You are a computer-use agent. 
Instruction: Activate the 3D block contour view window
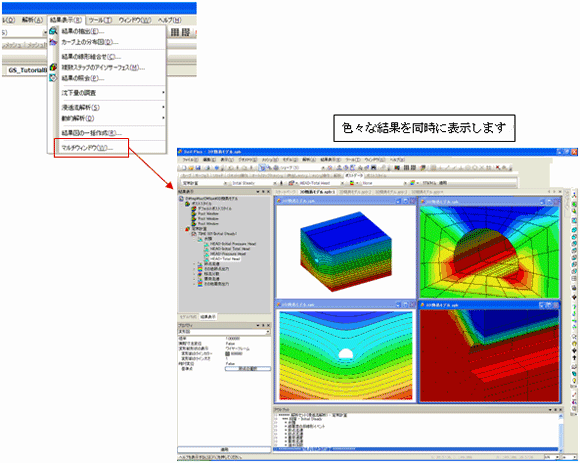[345, 248]
